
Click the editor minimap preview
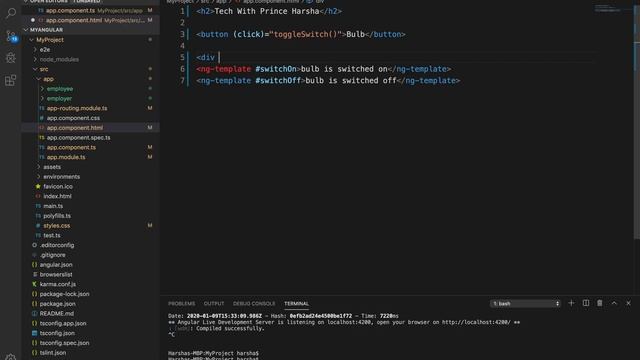coord(608,8)
